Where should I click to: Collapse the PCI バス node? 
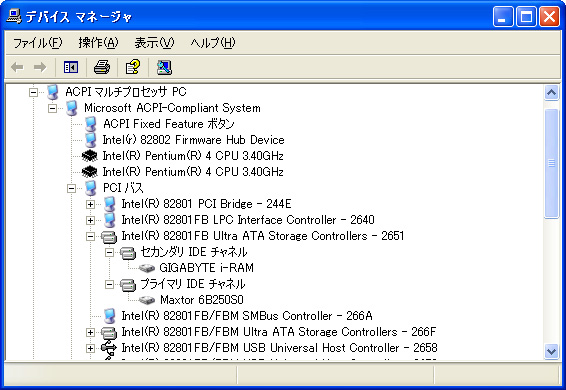coord(71,188)
